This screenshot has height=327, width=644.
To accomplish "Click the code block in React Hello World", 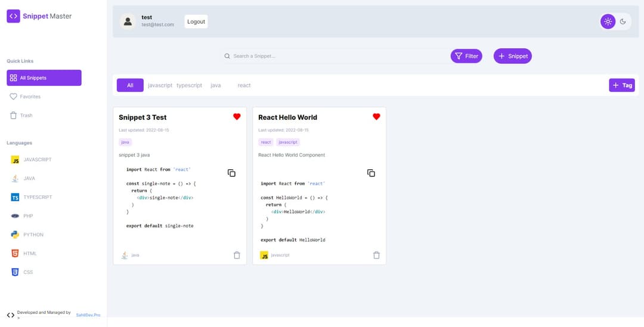I will [320, 205].
